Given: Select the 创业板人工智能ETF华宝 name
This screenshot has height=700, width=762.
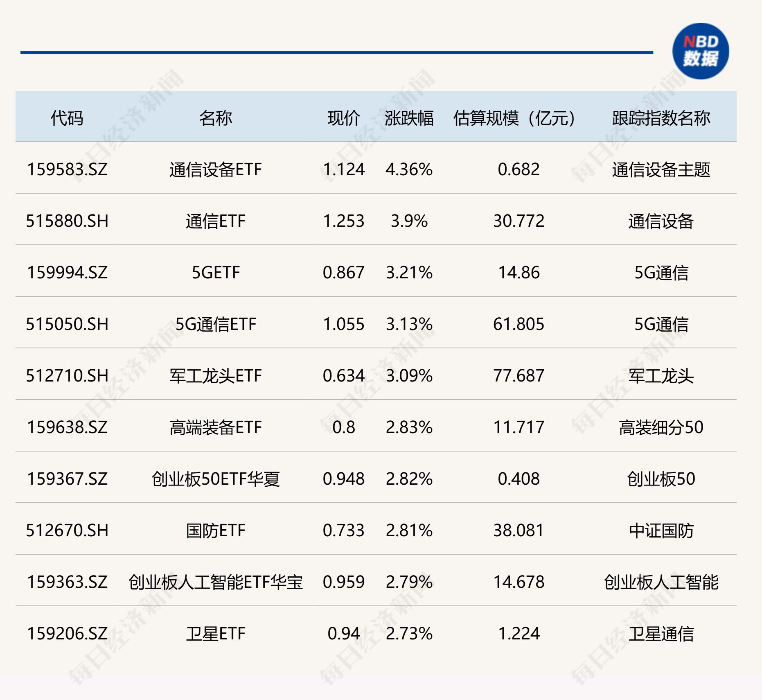Looking at the screenshot, I should click(217, 581).
